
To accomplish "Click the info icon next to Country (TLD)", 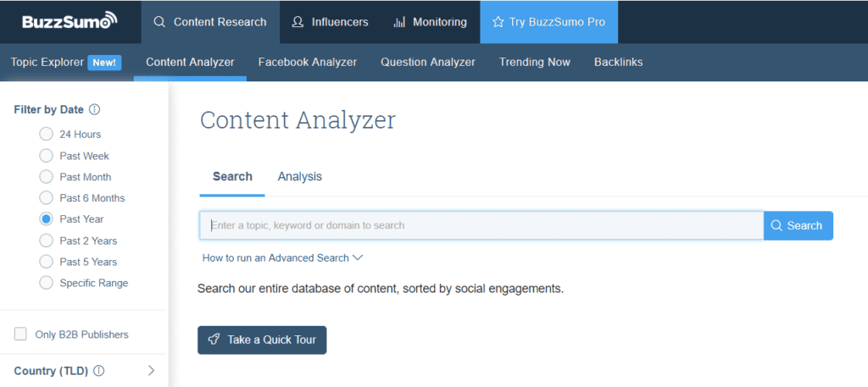I will point(99,370).
